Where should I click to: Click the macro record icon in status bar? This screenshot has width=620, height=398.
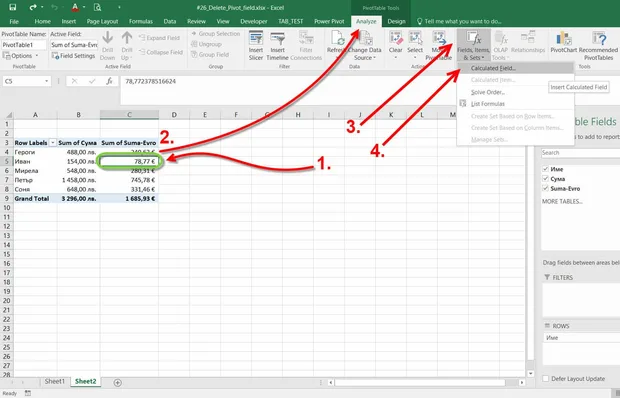click(x=28, y=393)
